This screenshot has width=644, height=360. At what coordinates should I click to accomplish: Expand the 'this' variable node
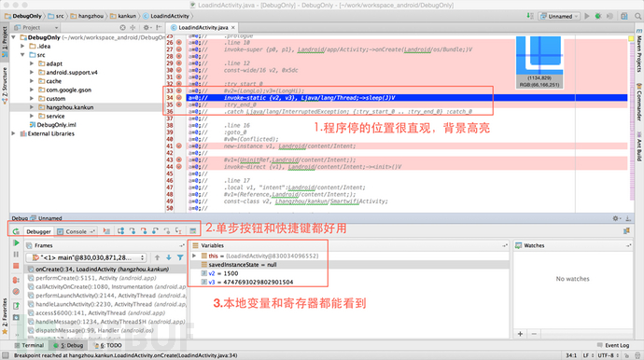[194, 256]
